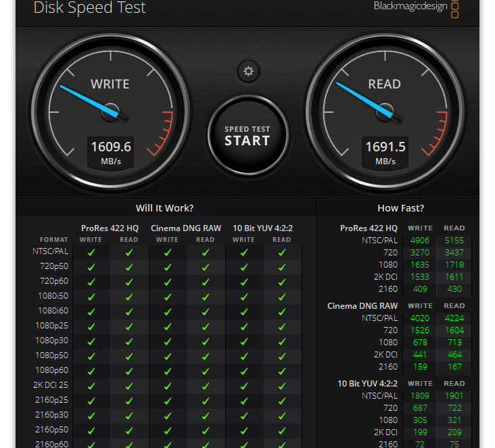Click the Will It Work? heading
Screen dimensions: 495x448
(164, 208)
